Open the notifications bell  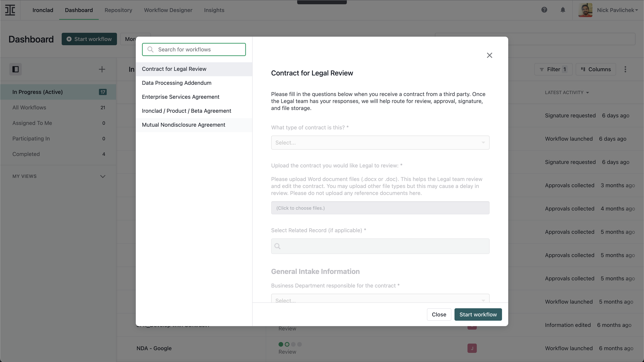(563, 10)
